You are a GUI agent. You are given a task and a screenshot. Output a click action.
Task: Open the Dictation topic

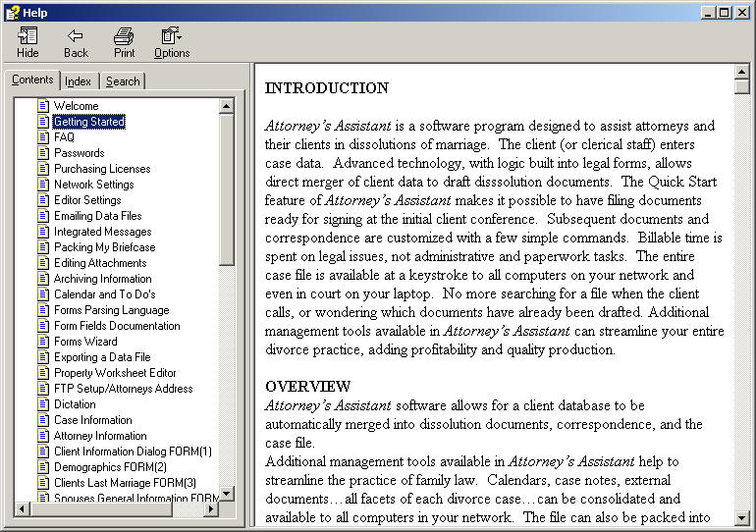click(75, 404)
